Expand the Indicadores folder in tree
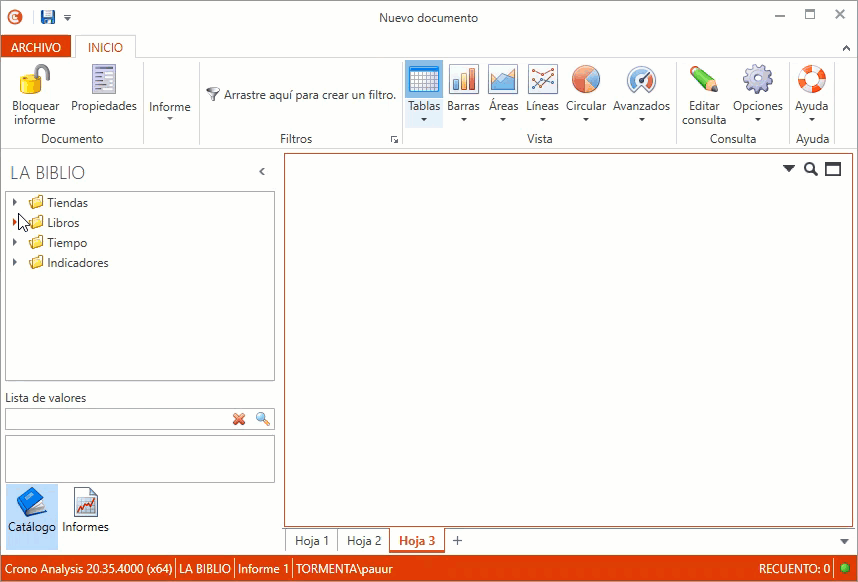This screenshot has width=858, height=582. pos(15,263)
